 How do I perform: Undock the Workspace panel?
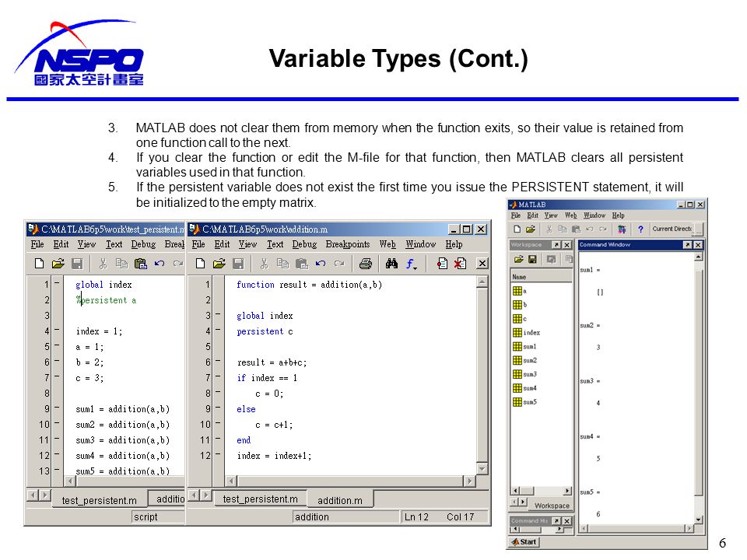556,245
